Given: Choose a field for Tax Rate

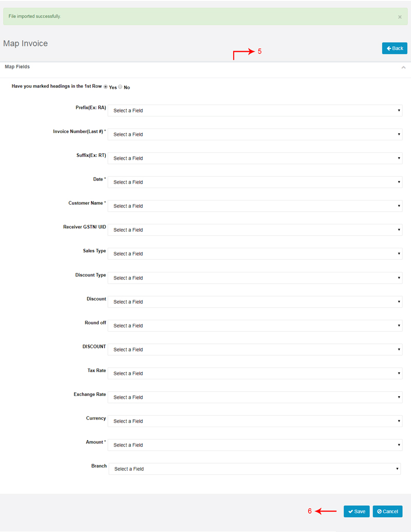Looking at the screenshot, I should click(255, 373).
